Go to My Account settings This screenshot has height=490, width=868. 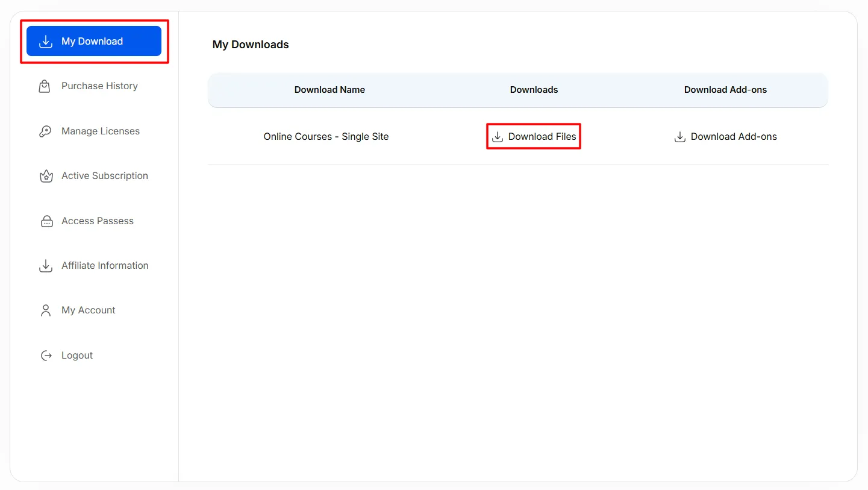pos(88,310)
